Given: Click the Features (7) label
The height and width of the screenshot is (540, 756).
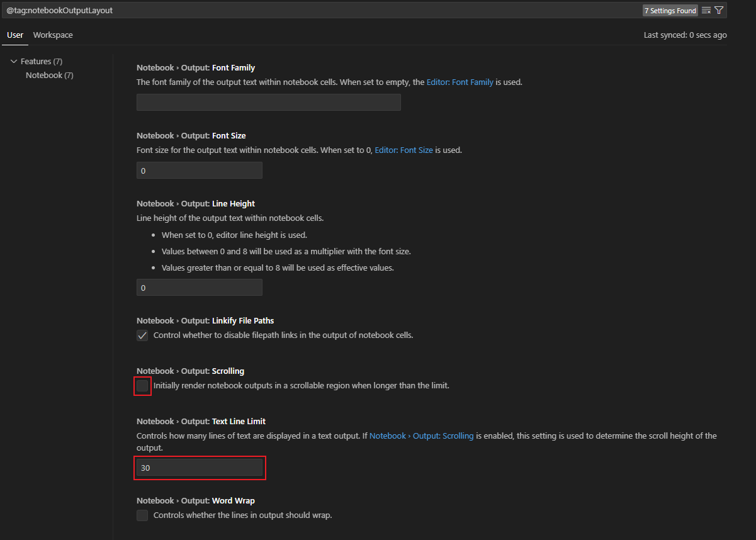Looking at the screenshot, I should tap(42, 61).
